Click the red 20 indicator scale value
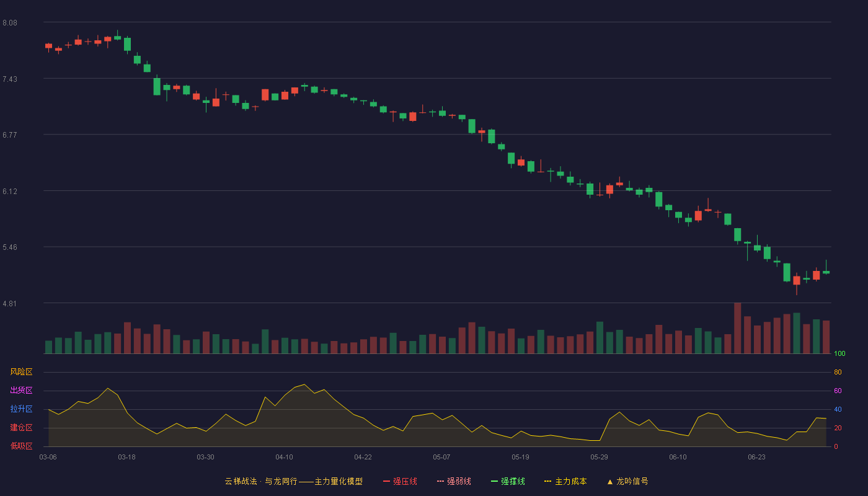 pos(838,428)
